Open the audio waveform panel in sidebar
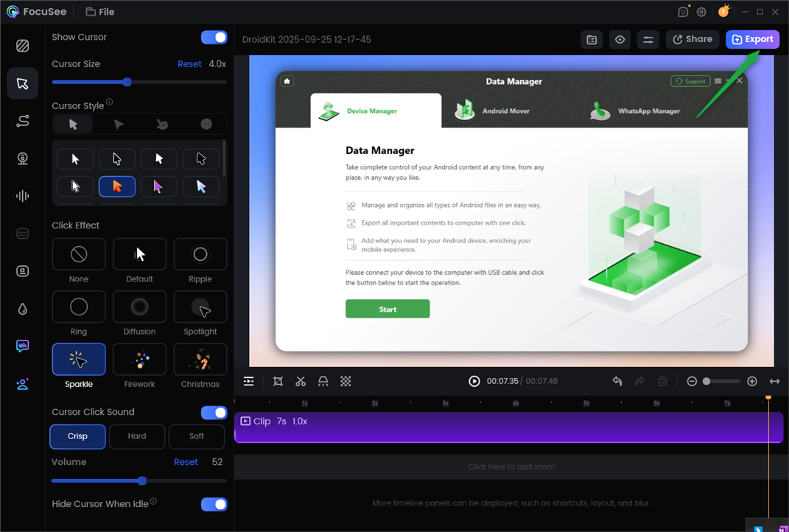This screenshot has height=532, width=789. 22,196
